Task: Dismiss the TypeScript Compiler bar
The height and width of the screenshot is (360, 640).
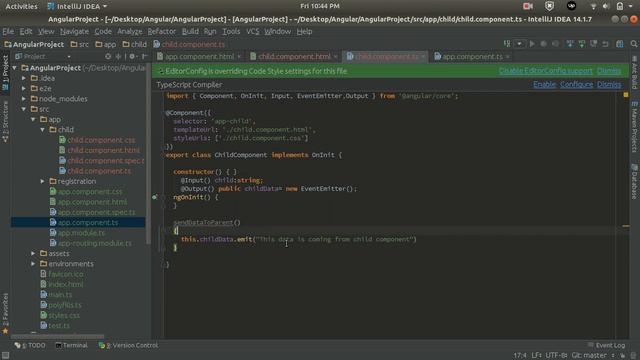Action: tap(609, 84)
